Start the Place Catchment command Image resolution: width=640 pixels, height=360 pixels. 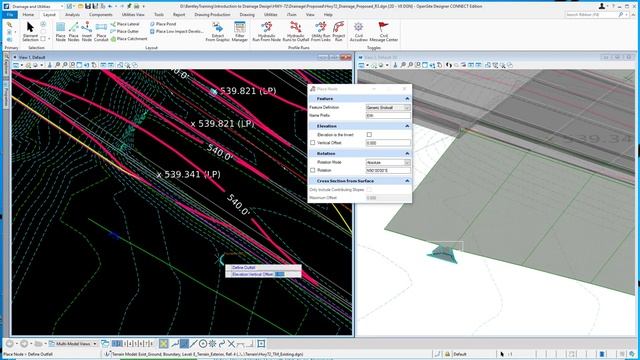click(x=129, y=39)
